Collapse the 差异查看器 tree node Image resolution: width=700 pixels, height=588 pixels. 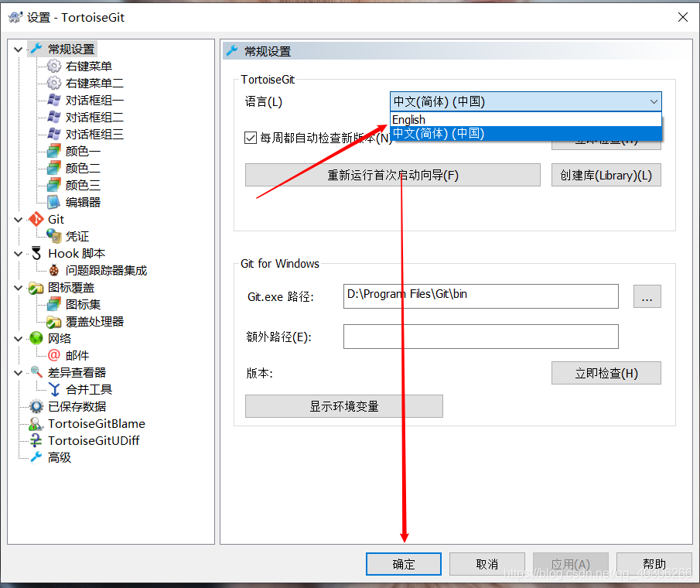19,372
